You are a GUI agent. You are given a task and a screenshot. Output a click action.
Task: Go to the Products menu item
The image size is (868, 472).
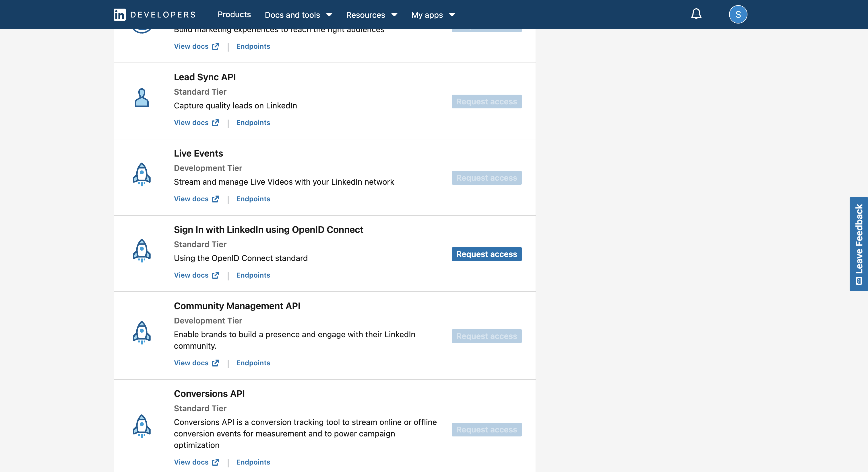(x=234, y=14)
